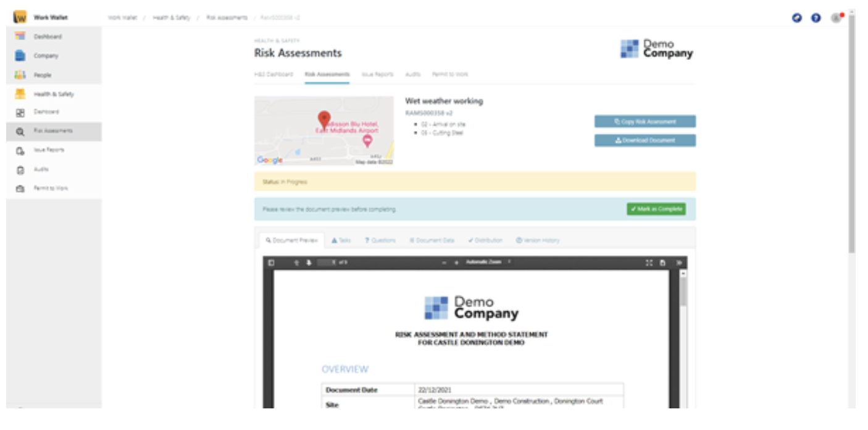Click the OVERVIEW heading in the PDF
868x430 pixels.
click(345, 369)
